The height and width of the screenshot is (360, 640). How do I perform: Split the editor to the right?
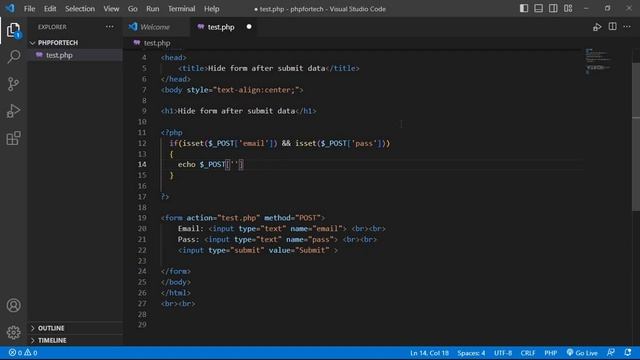(613, 27)
